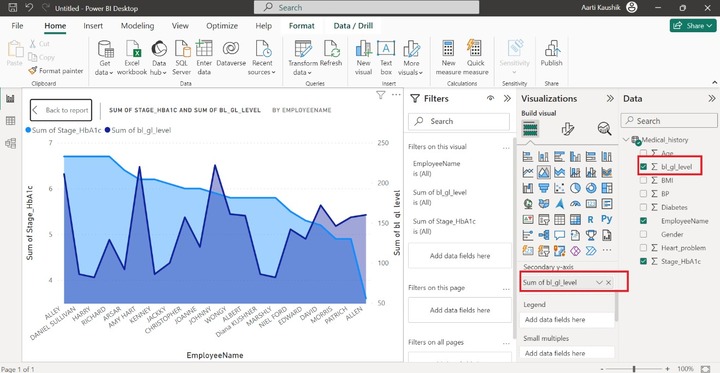The width and height of the screenshot is (720, 373).
Task: Select the Python visual icon
Action: (x=607, y=219)
